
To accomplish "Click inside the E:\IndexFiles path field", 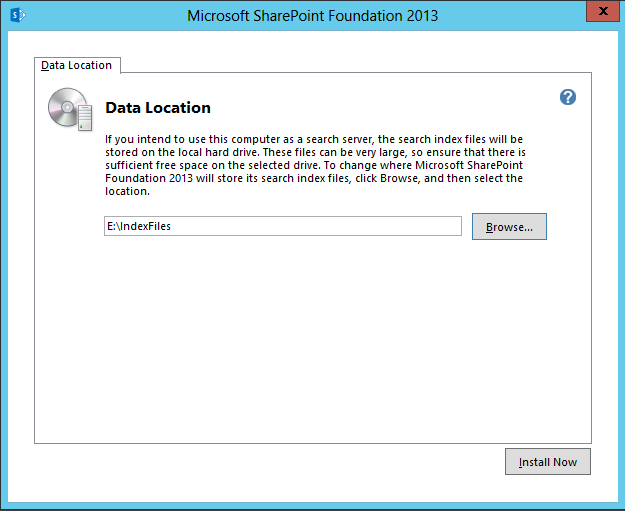I will (x=283, y=226).
